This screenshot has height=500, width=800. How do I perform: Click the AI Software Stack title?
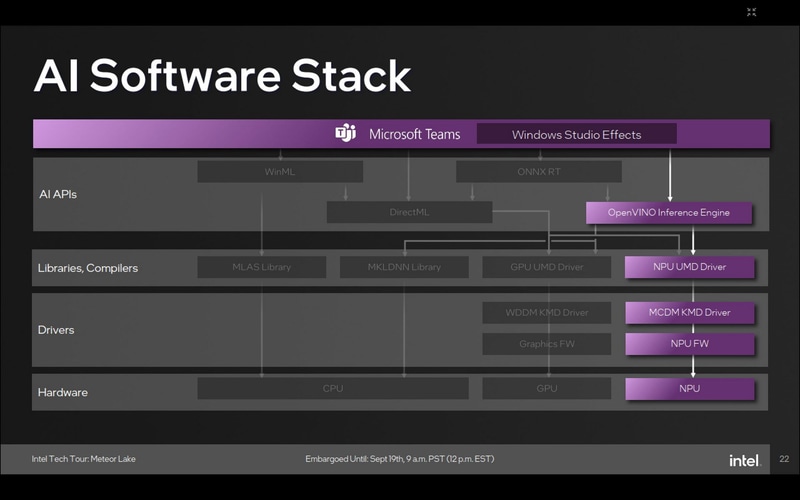(222, 76)
